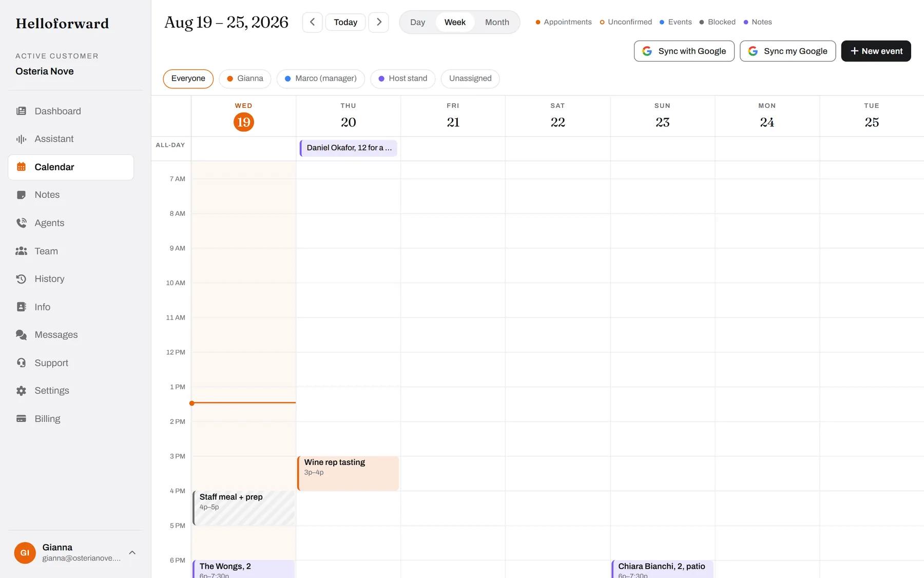Open Chiara Bianchi, 2, patio reservation
The image size is (924, 578).
click(662, 569)
